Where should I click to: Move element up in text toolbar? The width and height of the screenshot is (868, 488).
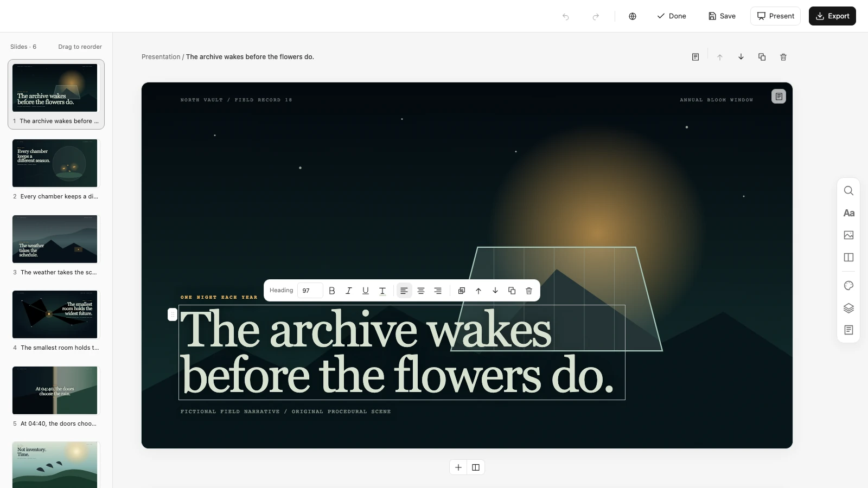click(x=478, y=291)
